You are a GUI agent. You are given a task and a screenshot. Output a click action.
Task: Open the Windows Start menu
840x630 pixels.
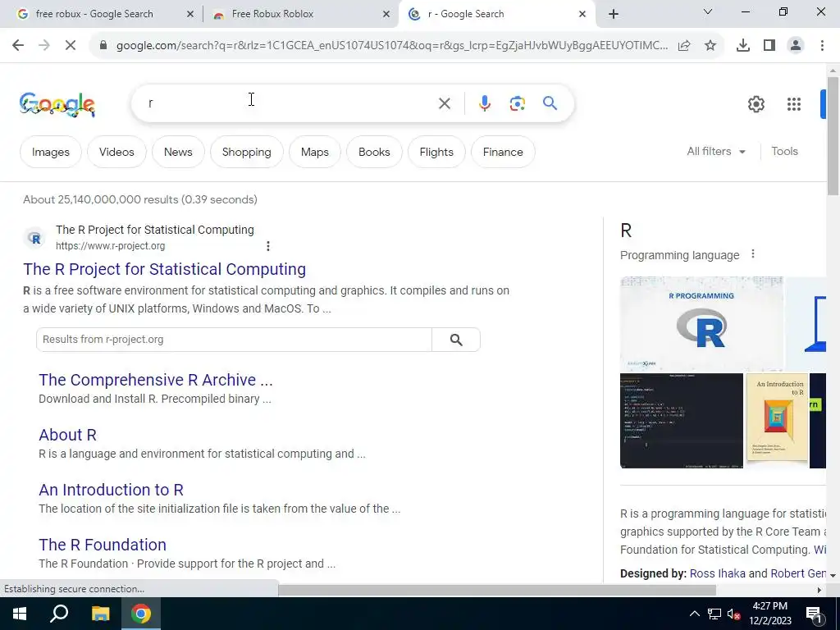(x=20, y=614)
